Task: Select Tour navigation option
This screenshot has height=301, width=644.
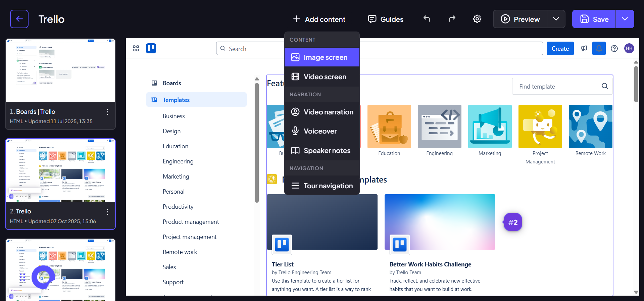Action: point(322,186)
